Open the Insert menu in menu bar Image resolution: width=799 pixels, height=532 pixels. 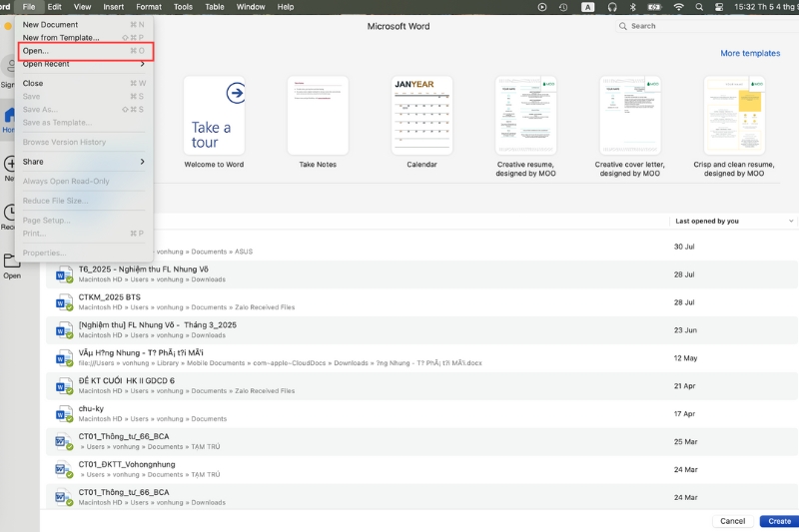[x=114, y=7]
